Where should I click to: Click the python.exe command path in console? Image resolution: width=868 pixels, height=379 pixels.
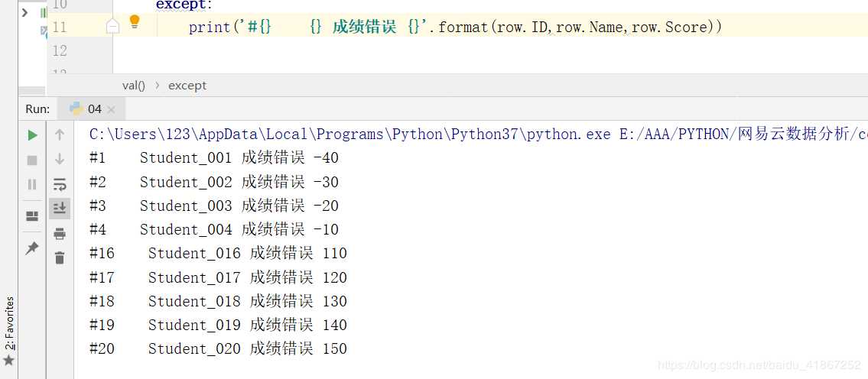(x=349, y=134)
